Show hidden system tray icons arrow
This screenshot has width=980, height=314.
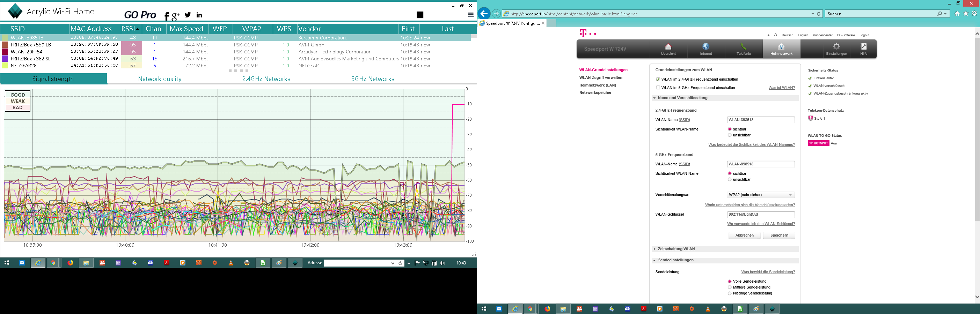point(409,263)
